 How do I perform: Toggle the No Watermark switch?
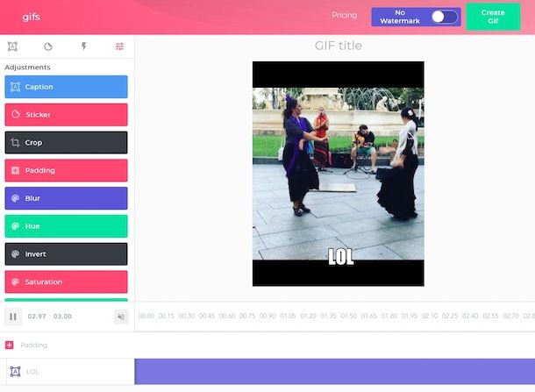pyautogui.click(x=445, y=17)
